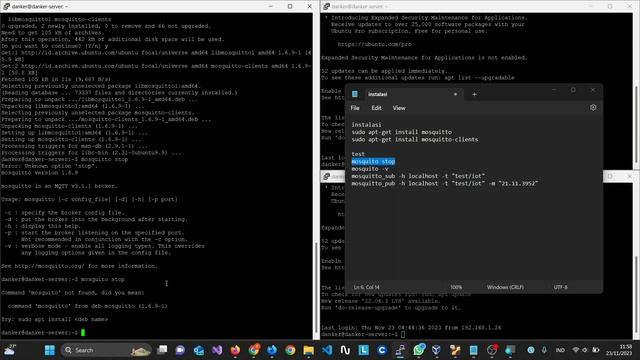Click the mosquitto_pub localhost line in Notepad

click(445, 184)
